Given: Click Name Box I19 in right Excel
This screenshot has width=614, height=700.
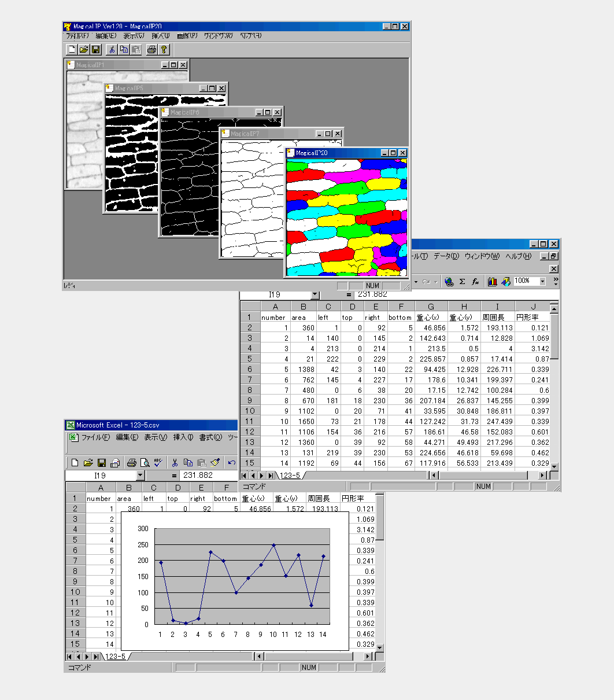Looking at the screenshot, I should pos(275,294).
